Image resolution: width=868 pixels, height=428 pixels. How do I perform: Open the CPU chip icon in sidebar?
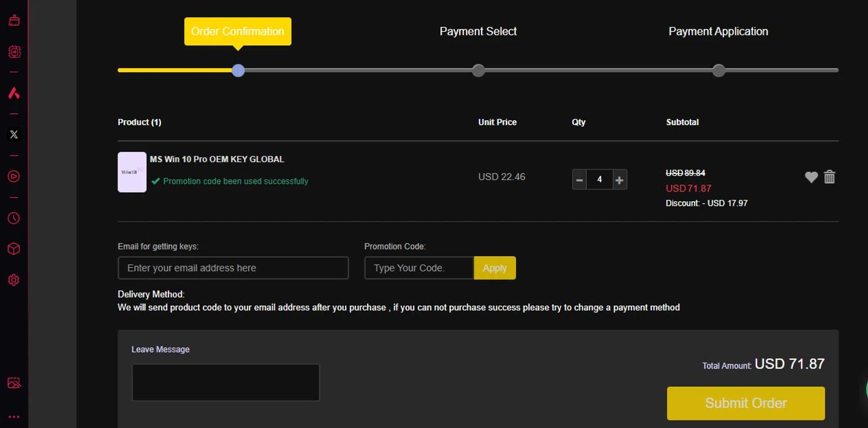pyautogui.click(x=14, y=52)
